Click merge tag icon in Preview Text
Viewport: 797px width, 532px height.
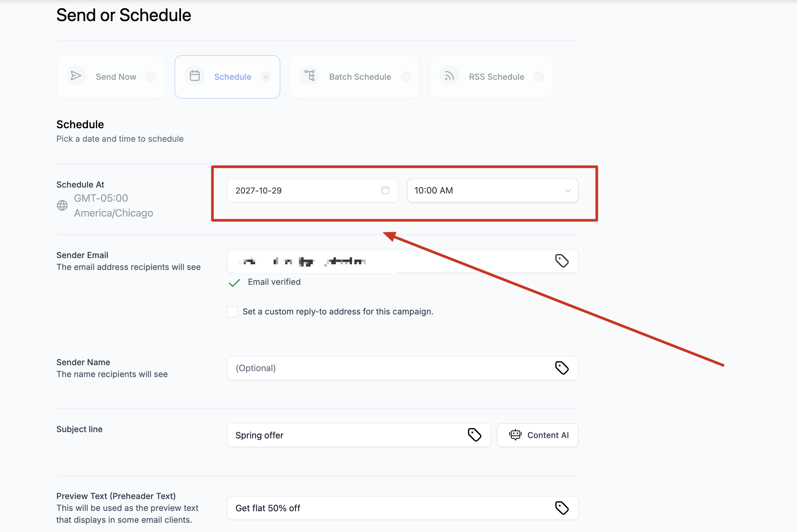(562, 508)
